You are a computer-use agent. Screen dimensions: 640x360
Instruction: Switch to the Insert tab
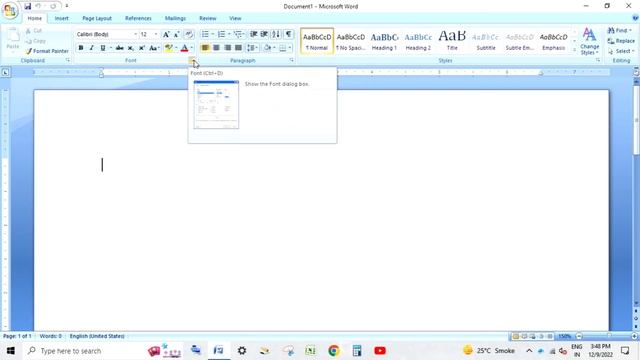62,18
